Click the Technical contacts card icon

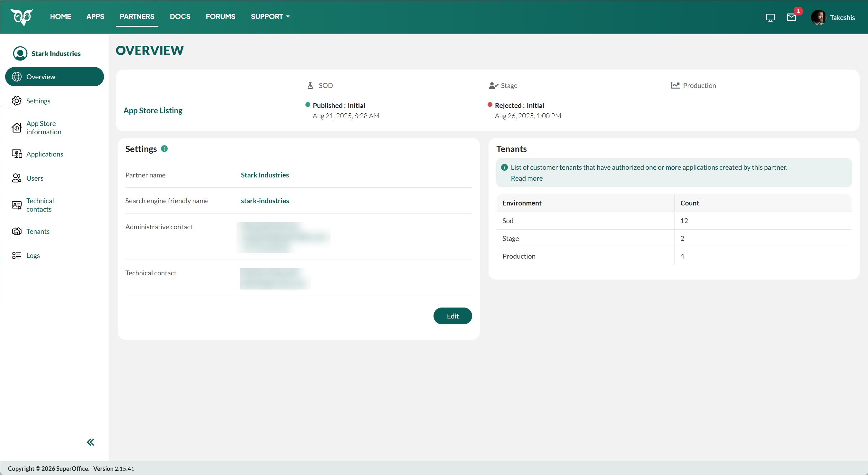point(16,205)
